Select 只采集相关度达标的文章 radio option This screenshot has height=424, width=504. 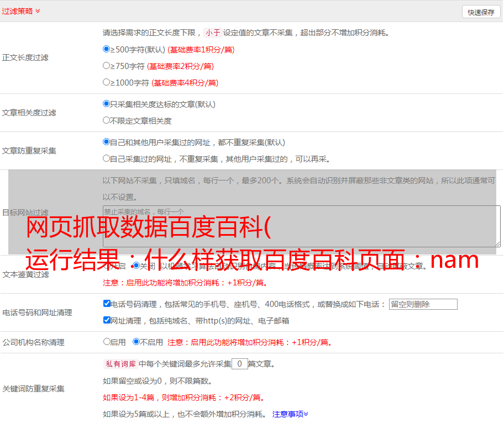coord(107,104)
